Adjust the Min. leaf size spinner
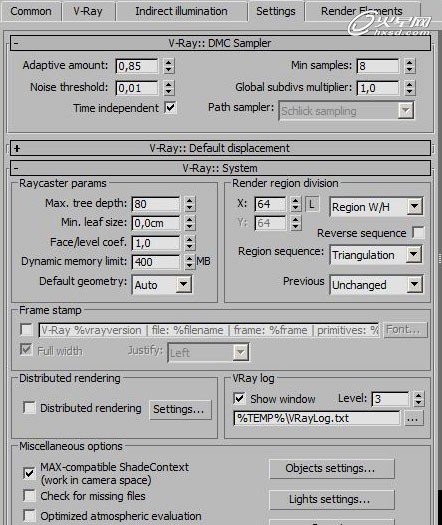This screenshot has width=442, height=525. click(x=190, y=223)
